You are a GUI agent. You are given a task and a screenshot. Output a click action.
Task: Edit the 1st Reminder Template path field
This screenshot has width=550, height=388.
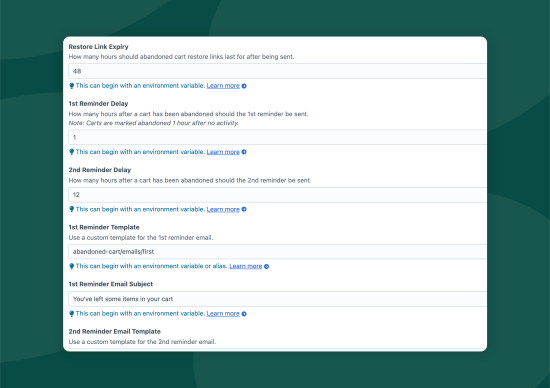277,252
